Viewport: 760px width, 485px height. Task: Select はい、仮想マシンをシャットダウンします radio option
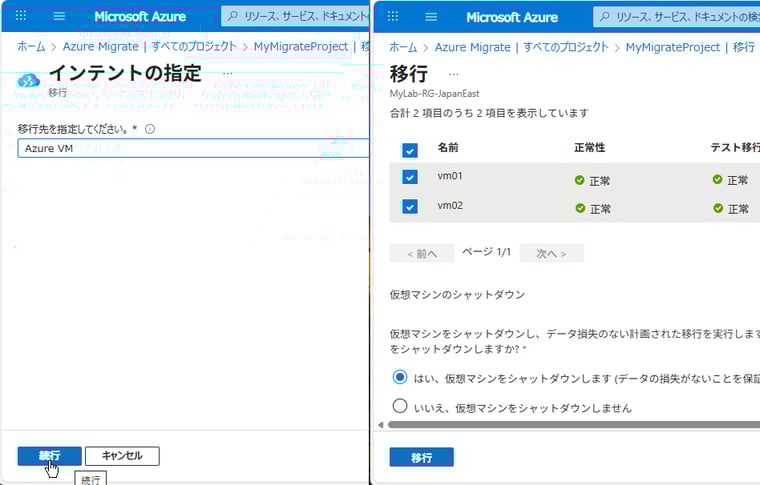400,376
